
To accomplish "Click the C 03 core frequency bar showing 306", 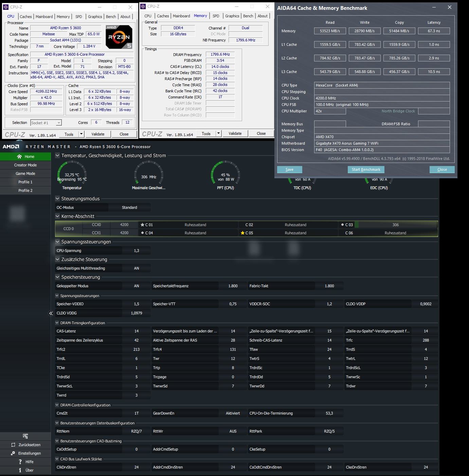I will pyautogui.click(x=395, y=225).
